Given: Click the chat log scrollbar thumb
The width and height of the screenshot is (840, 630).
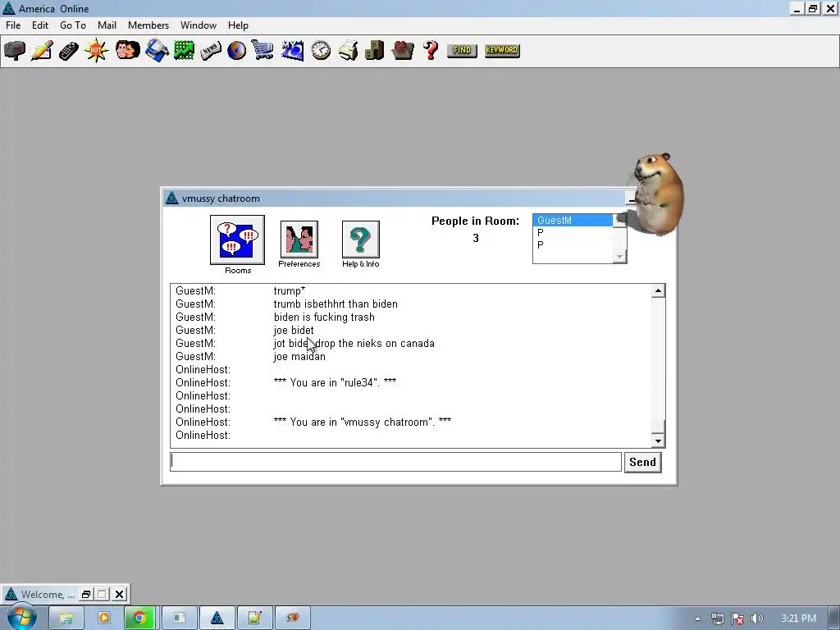Looking at the screenshot, I should [659, 427].
